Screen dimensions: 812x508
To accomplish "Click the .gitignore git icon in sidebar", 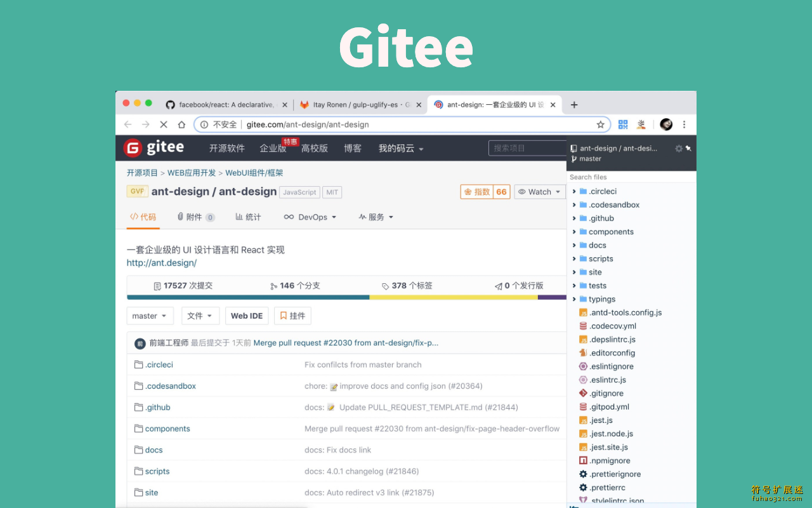I will [583, 393].
